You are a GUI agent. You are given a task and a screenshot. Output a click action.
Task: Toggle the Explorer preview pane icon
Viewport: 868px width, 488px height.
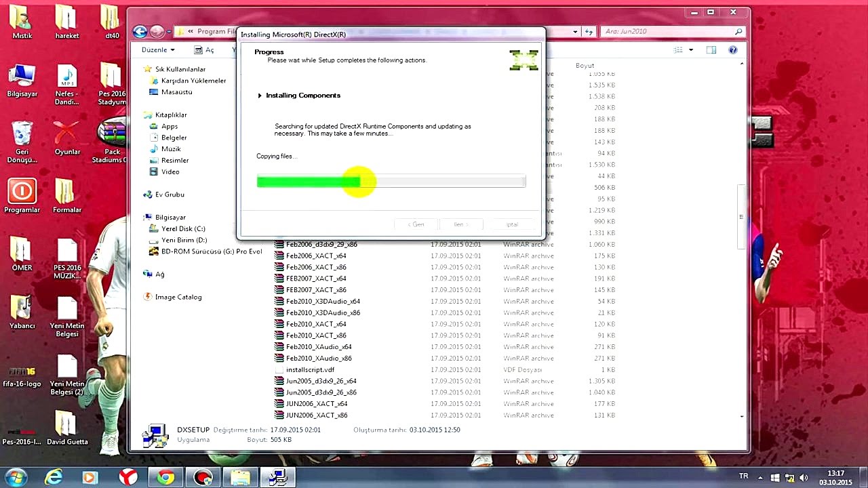click(x=711, y=50)
